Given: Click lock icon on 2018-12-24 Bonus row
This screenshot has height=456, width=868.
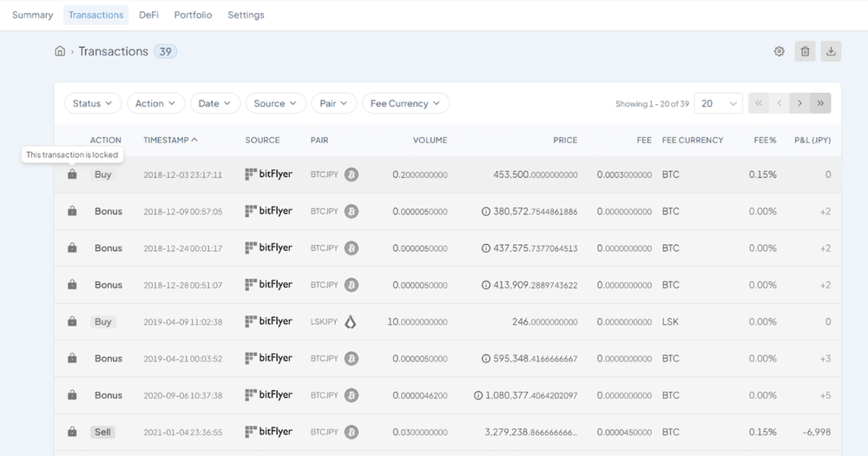Looking at the screenshot, I should tap(72, 248).
